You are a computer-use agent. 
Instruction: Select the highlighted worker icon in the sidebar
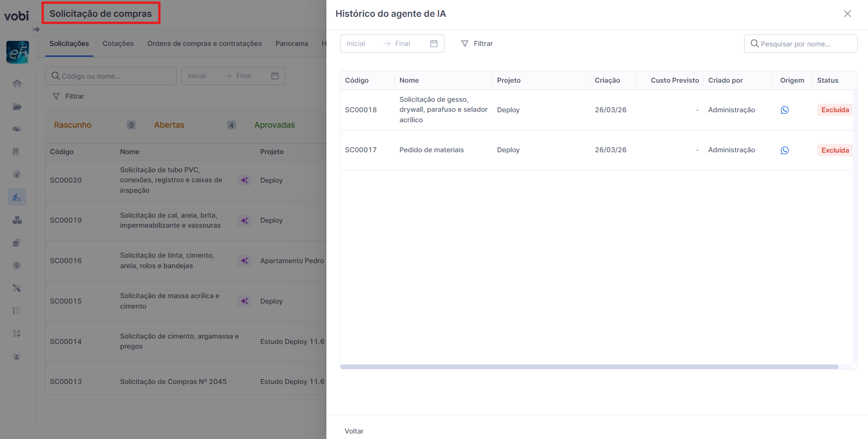pyautogui.click(x=17, y=197)
